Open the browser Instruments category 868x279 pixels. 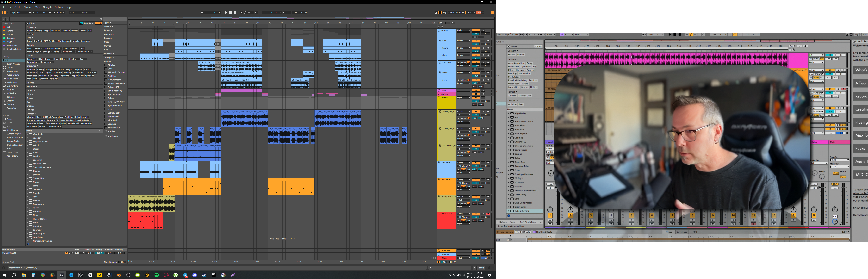pyautogui.click(x=12, y=71)
